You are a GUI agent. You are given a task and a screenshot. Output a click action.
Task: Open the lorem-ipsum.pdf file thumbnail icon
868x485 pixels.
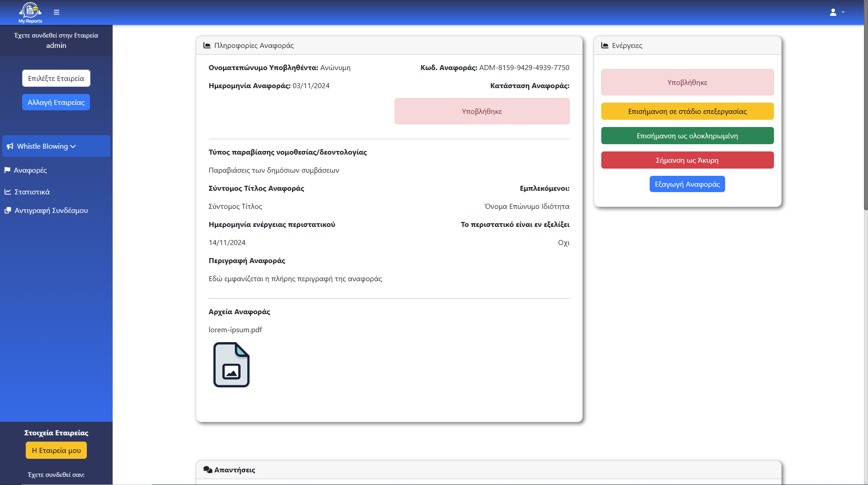pos(231,365)
